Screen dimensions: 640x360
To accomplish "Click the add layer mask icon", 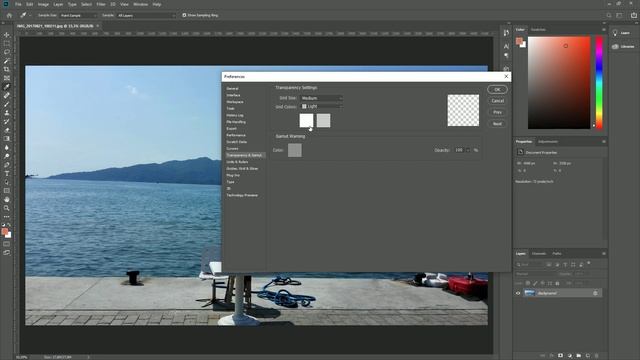I will (560, 356).
